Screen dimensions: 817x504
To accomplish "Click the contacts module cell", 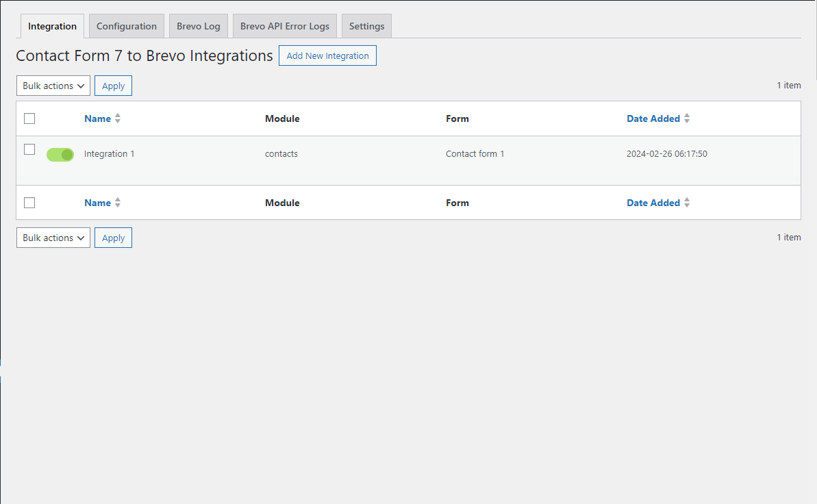I will tap(281, 154).
